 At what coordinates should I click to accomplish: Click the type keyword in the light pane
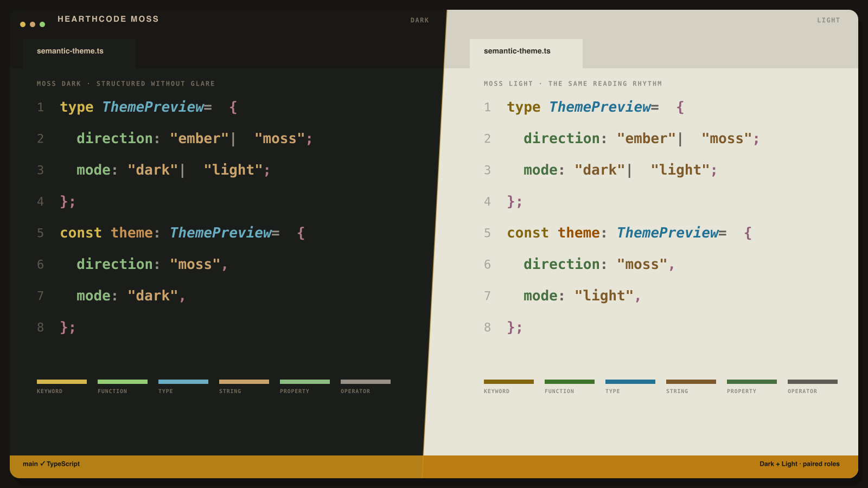(524, 107)
